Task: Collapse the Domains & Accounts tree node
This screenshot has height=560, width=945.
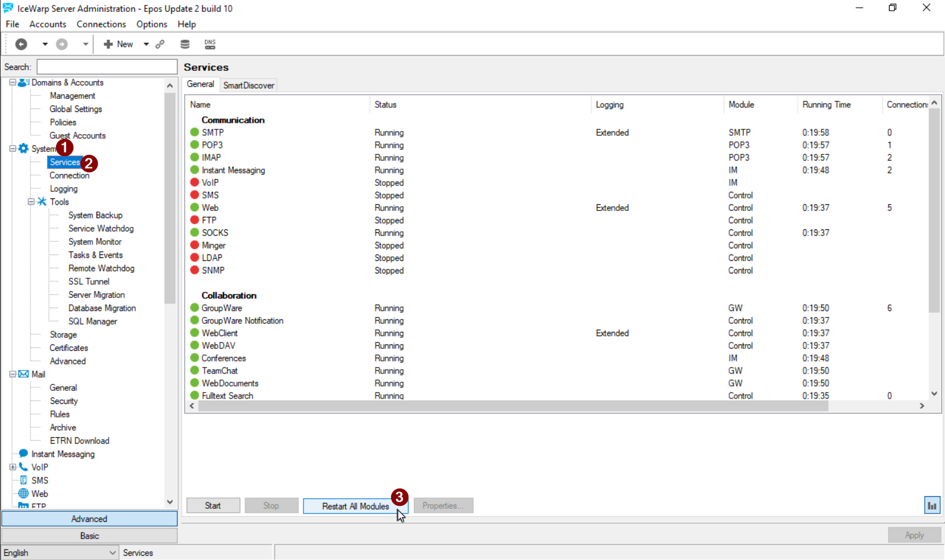Action: point(13,83)
